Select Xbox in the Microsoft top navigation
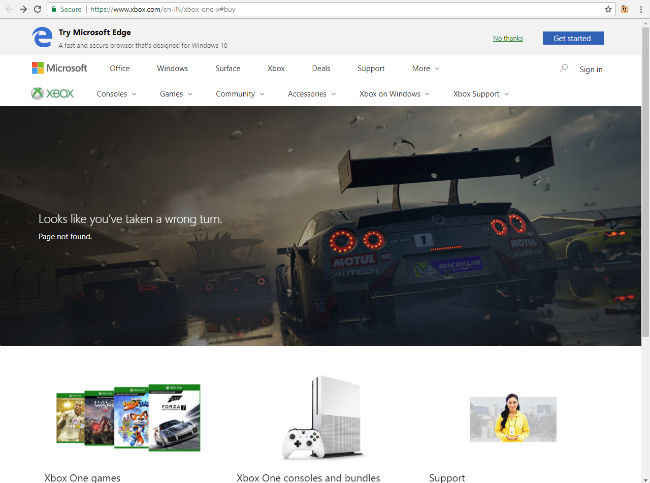The height and width of the screenshot is (483, 650). [276, 68]
